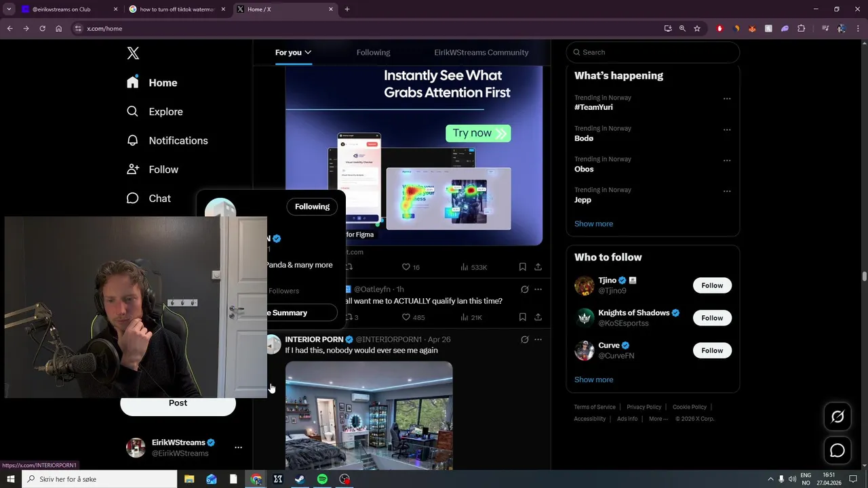
Task: Open more menu on @Oatleyfn post
Action: coord(538,289)
